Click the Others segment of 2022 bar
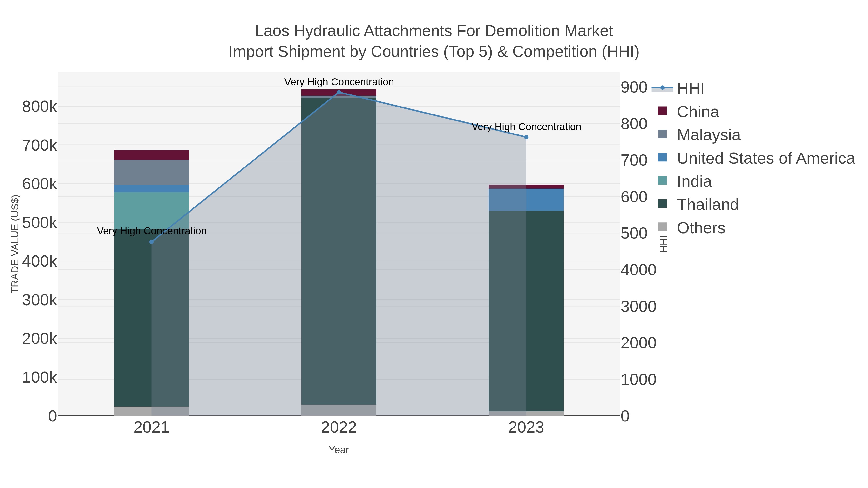Image resolution: width=868 pixels, height=488 pixels. coord(339,410)
